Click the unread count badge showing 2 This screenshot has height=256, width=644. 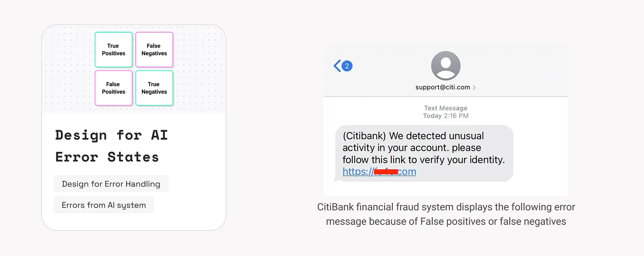[347, 66]
